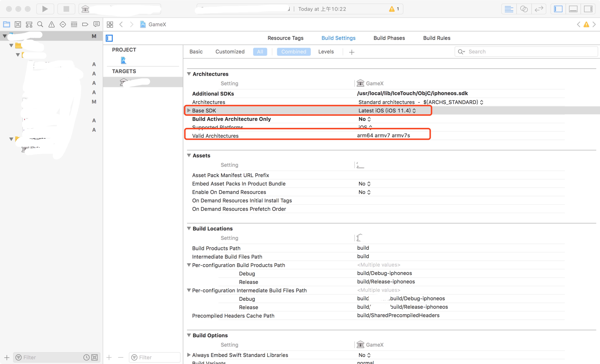The image size is (600, 364).
Task: Collapse Per-configuration Intermediate Build Files Path
Action: pyautogui.click(x=189, y=290)
